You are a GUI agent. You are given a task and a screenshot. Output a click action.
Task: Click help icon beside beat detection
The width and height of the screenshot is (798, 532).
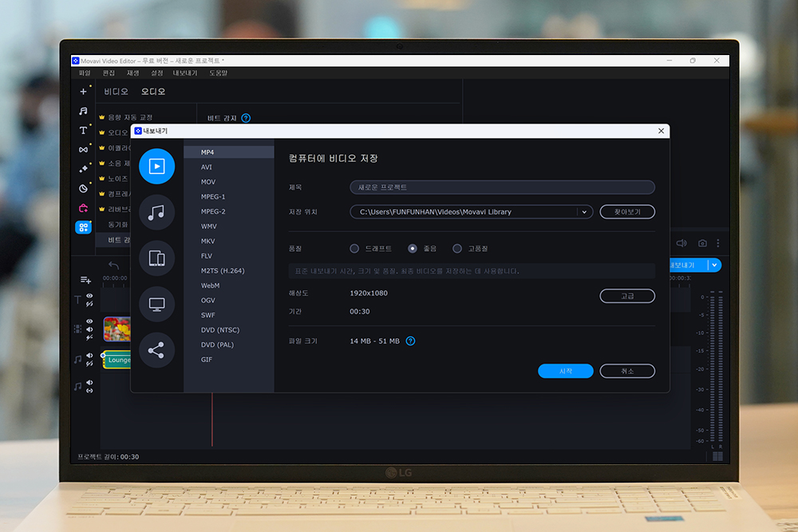pos(246,118)
